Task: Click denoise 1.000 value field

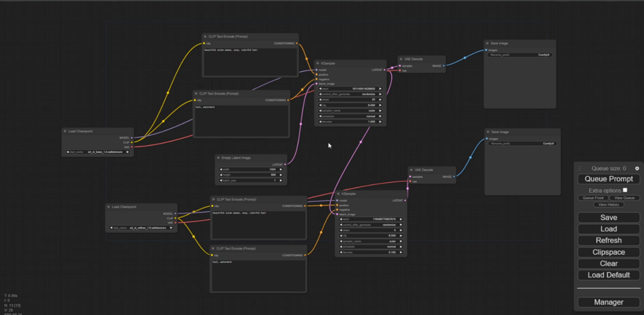Action: point(351,122)
